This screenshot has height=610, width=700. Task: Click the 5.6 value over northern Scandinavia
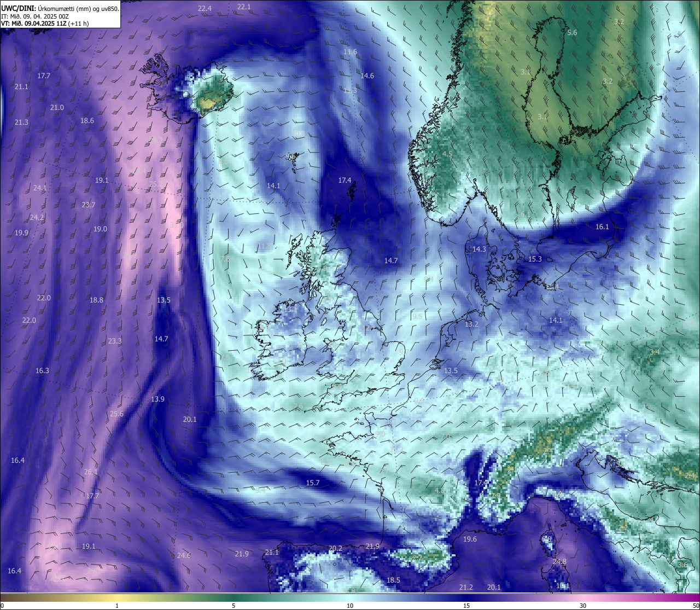coord(572,33)
